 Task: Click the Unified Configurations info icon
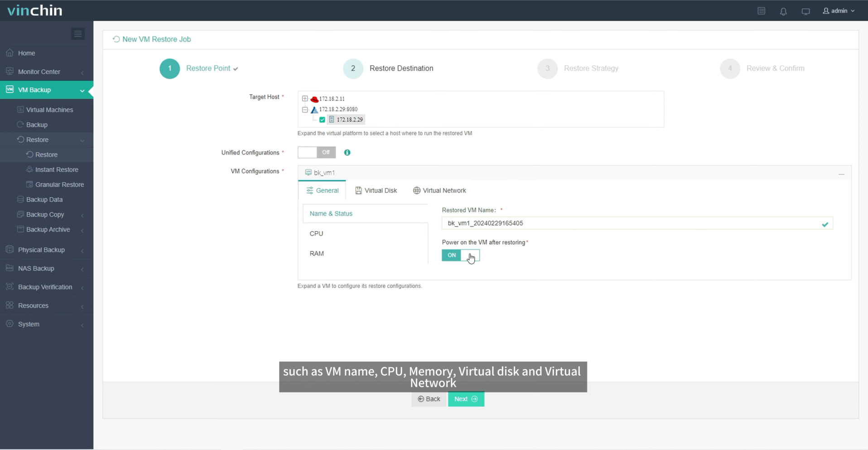tap(347, 153)
